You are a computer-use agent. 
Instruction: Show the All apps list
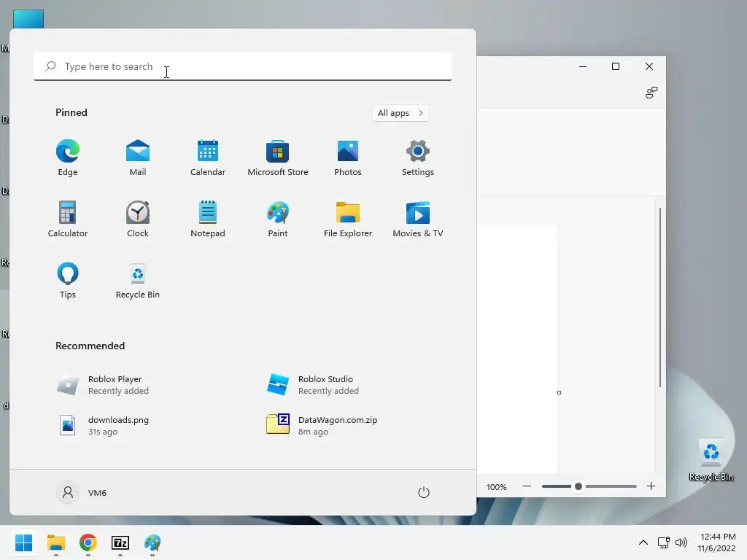click(x=400, y=113)
